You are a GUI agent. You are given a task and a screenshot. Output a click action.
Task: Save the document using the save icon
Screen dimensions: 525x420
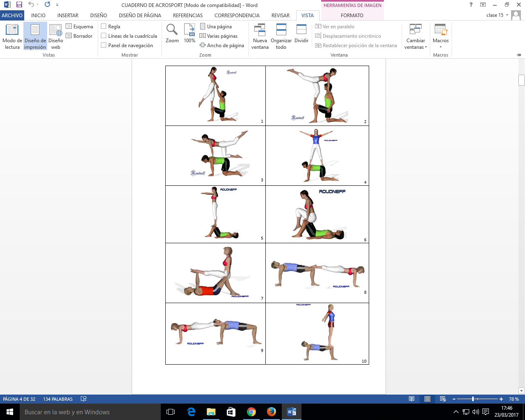click(19, 5)
